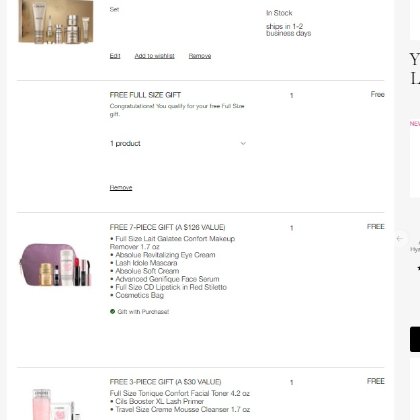This screenshot has height=420, width=420.
Task: Remove the gift set from the cart
Action: [200, 56]
